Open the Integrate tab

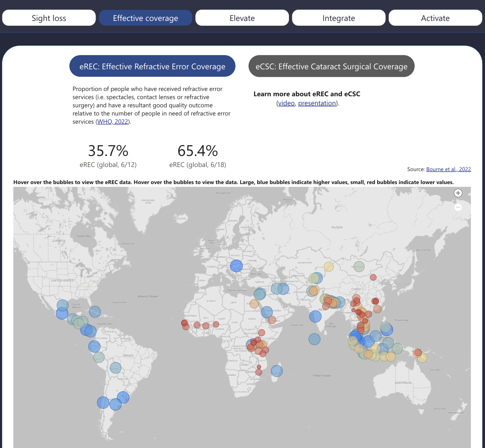click(x=339, y=18)
